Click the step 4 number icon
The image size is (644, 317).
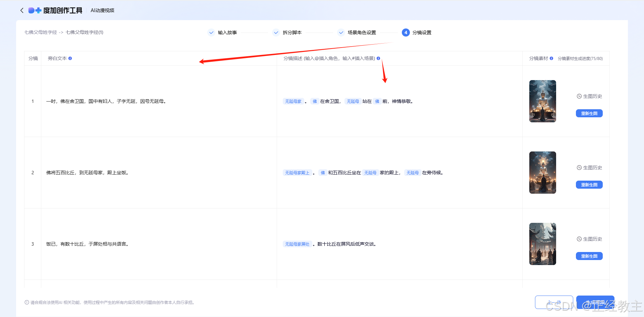pos(406,33)
